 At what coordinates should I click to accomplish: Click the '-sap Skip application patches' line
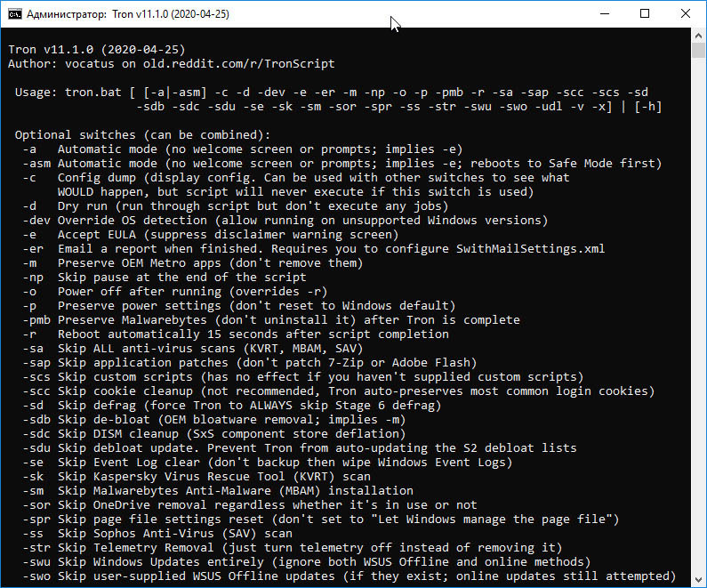click(x=249, y=363)
